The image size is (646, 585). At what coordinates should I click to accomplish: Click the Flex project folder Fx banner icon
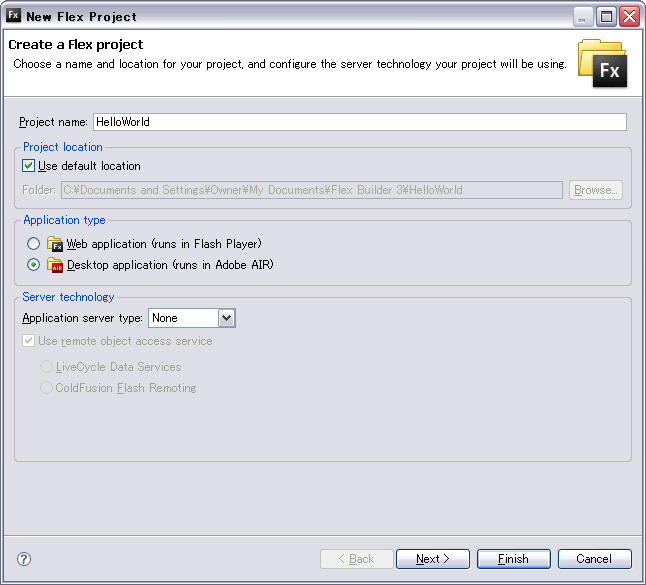[x=602, y=63]
